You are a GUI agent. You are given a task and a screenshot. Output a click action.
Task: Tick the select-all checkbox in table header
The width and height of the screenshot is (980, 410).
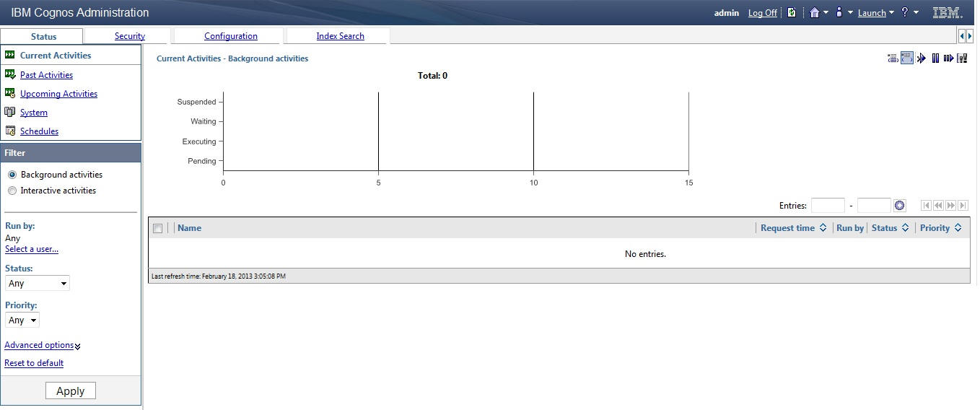coord(158,229)
